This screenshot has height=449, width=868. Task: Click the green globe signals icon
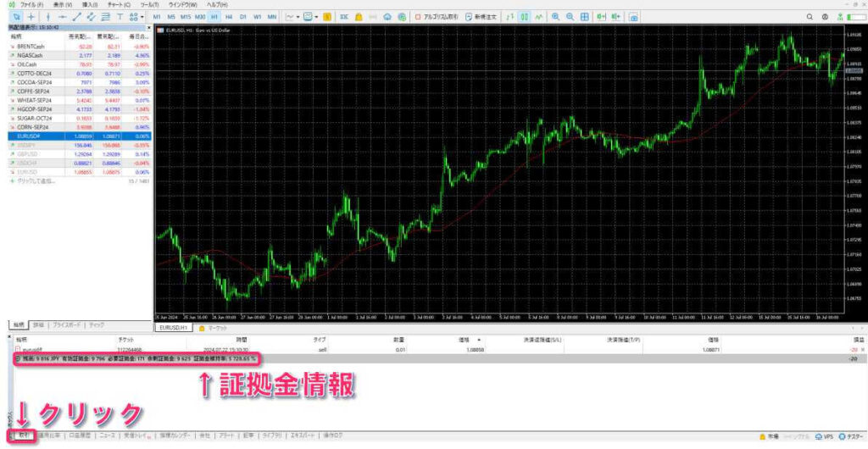pos(402,17)
